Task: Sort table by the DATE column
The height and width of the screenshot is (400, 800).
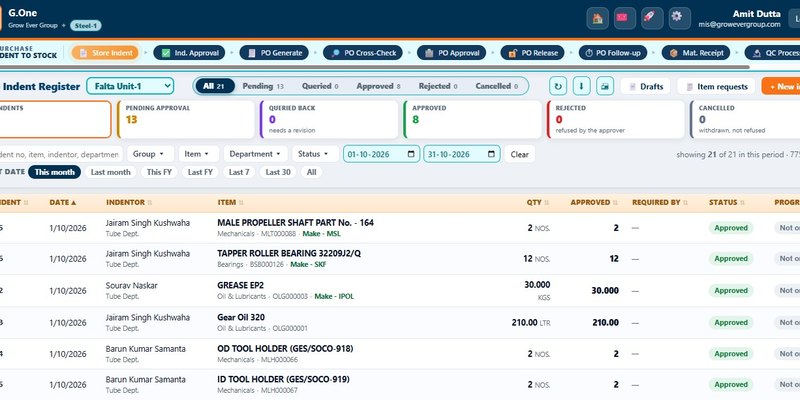Action: [x=63, y=203]
